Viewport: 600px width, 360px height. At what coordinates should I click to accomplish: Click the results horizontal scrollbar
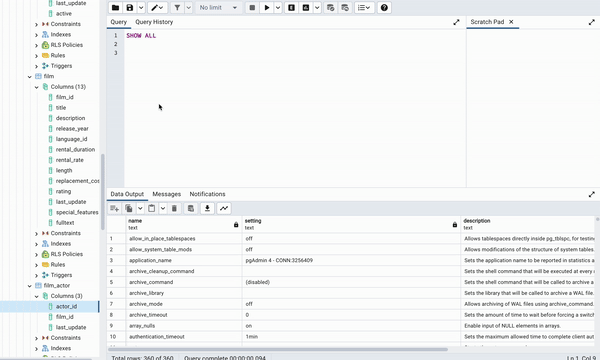pos(278,349)
